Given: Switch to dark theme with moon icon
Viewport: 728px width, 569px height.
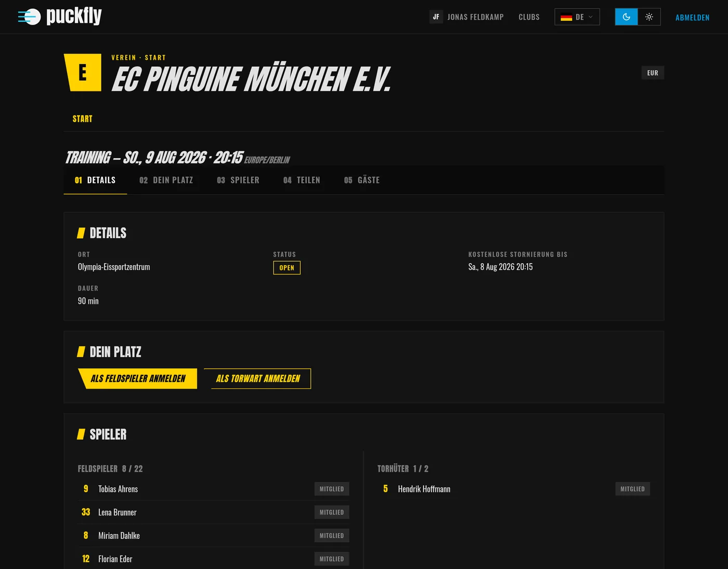Looking at the screenshot, I should coord(626,17).
